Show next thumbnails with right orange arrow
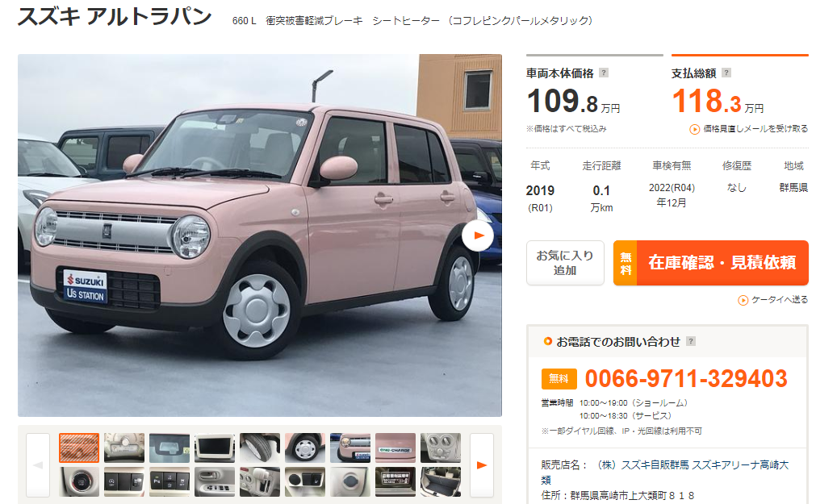The height and width of the screenshot is (504, 816). coord(482,465)
